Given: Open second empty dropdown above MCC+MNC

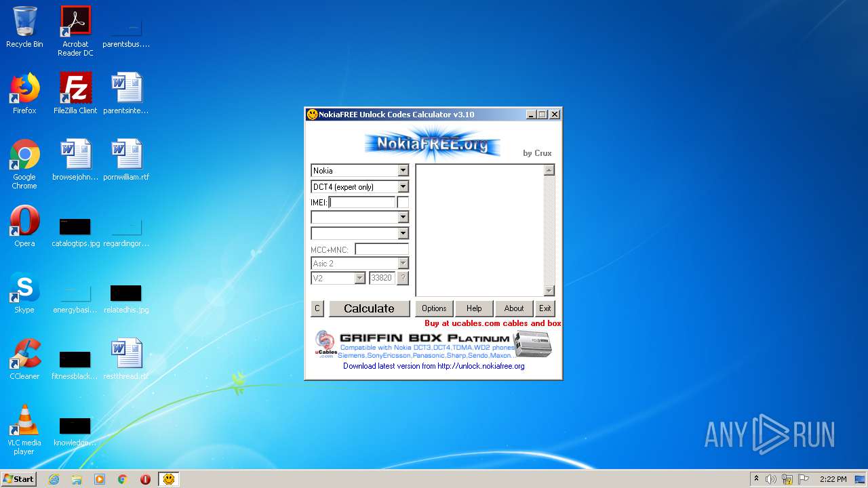Looking at the screenshot, I should [x=403, y=233].
